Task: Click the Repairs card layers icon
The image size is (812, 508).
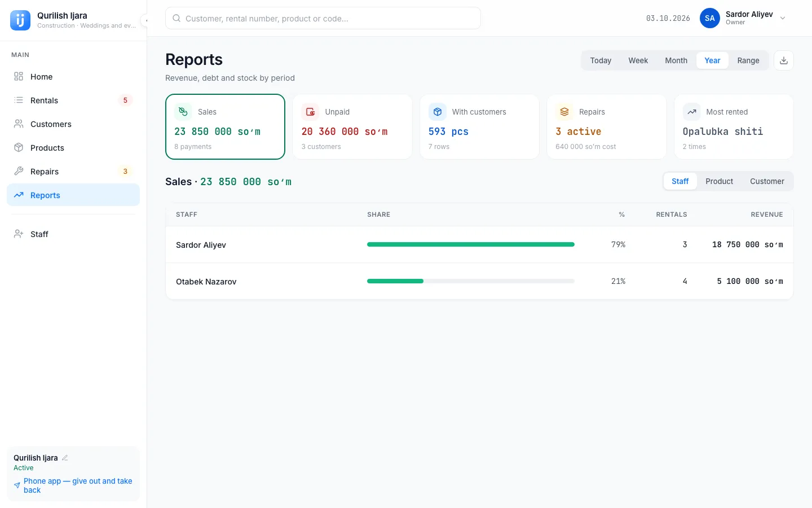Action: (564, 112)
